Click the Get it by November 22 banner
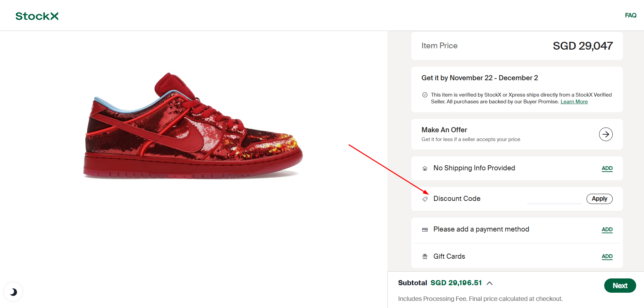Screen dimensions: 644x308 pos(479,78)
